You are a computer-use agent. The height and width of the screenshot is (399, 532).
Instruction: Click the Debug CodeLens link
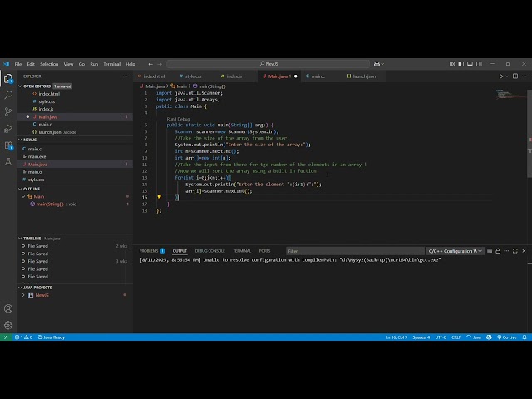[x=184, y=119]
